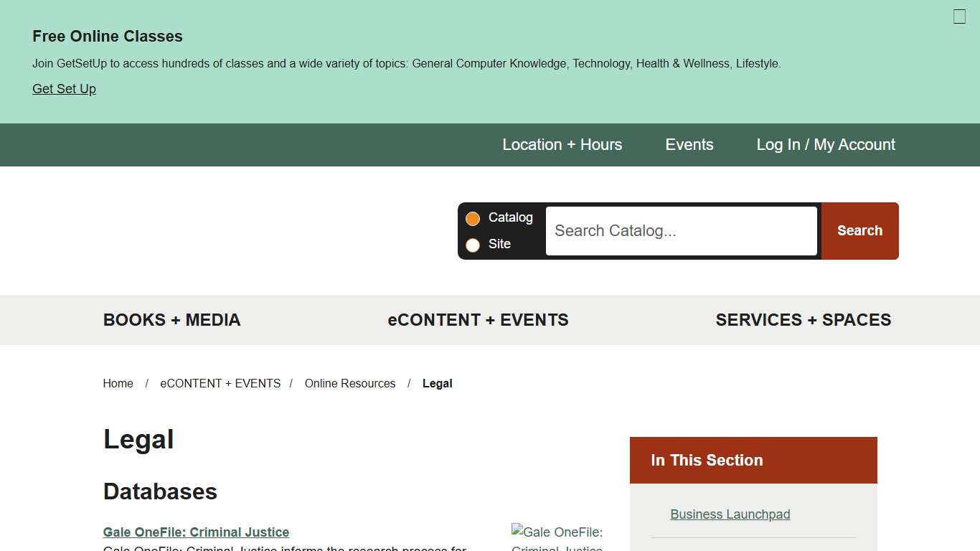The width and height of the screenshot is (980, 551).
Task: Open the Get Set Up link
Action: pos(64,89)
